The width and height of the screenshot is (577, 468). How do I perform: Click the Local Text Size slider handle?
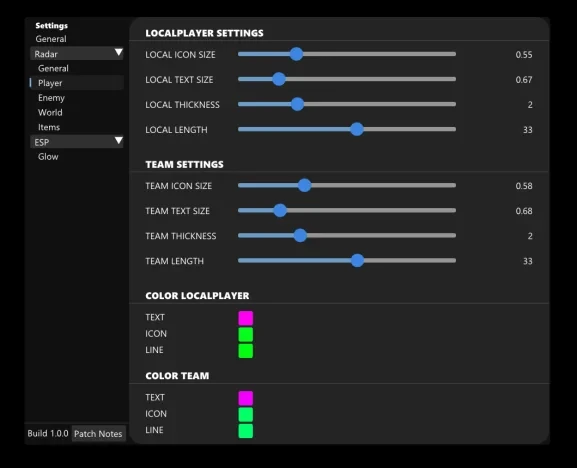coord(279,79)
